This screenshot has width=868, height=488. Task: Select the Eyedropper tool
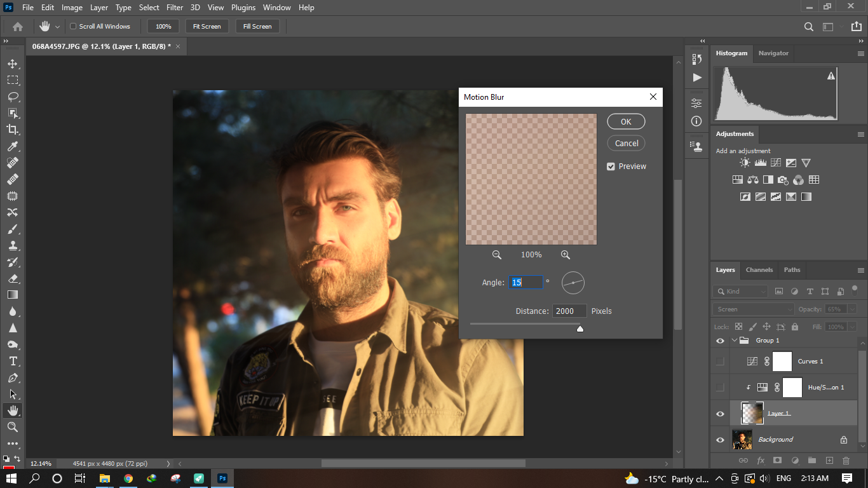coord(13,146)
